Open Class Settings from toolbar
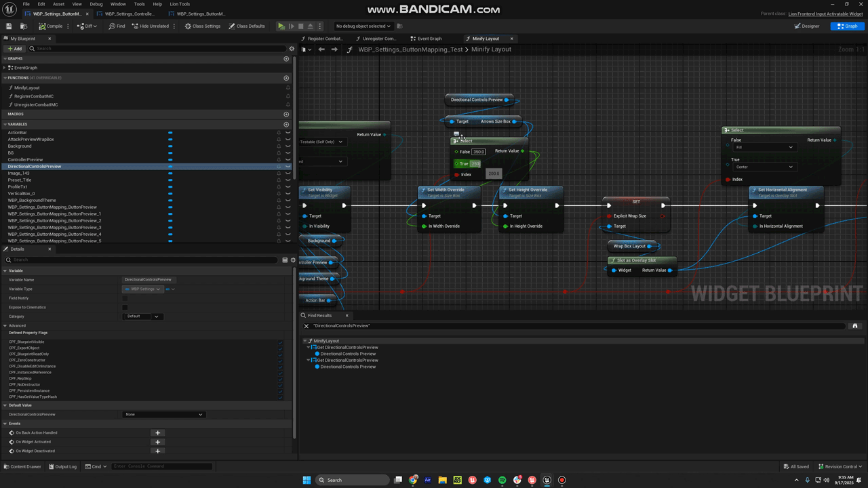 point(202,26)
